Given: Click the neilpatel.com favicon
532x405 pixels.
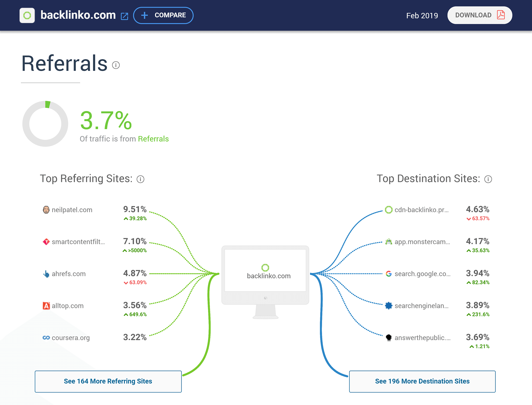Looking at the screenshot, I should tap(46, 210).
